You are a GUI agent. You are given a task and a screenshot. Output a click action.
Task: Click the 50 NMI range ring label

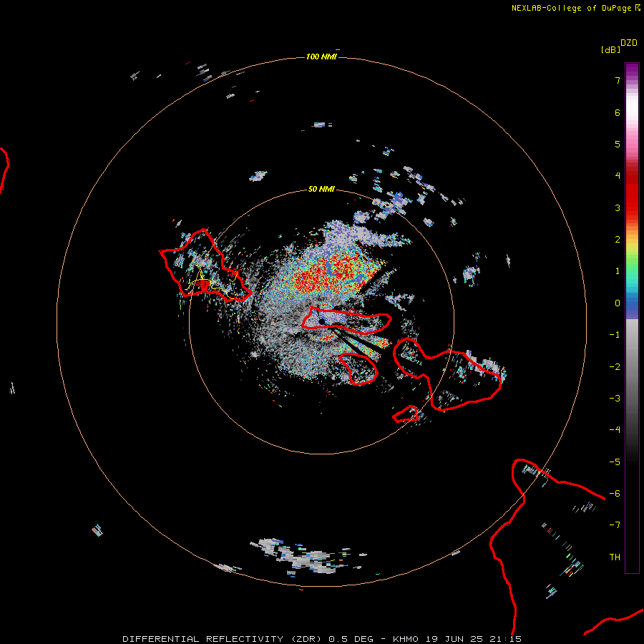coord(321,189)
